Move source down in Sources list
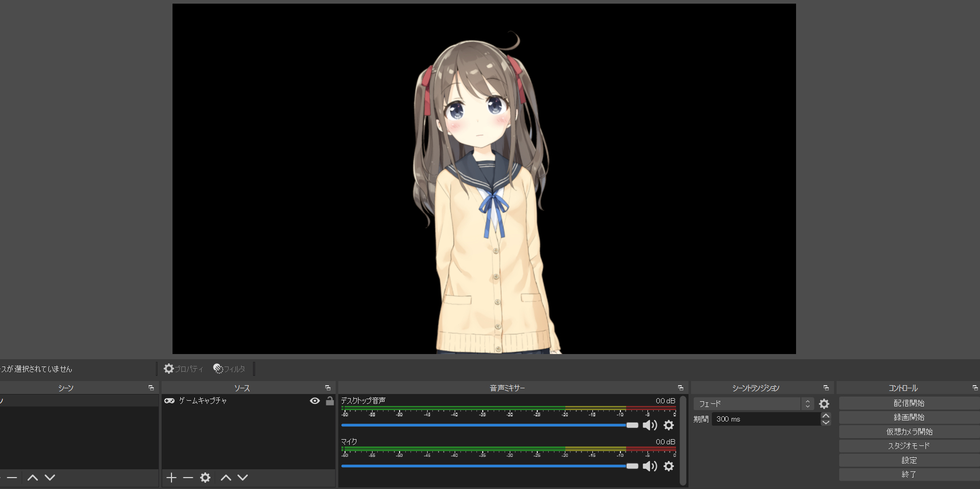Viewport: 980px width, 489px height. [x=243, y=478]
